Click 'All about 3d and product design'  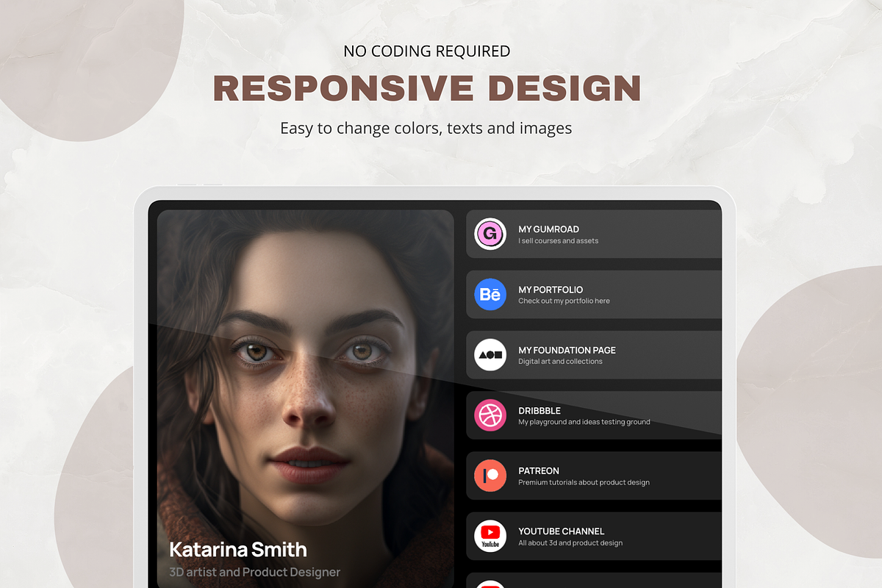[x=570, y=543]
